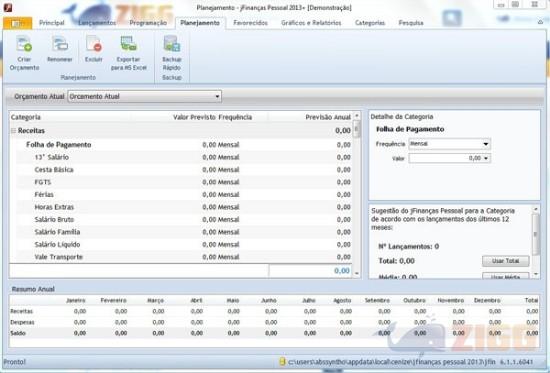Click the Janeiro column in Resumo Anual
The height and width of the screenshot is (373, 550).
pyautogui.click(x=76, y=300)
